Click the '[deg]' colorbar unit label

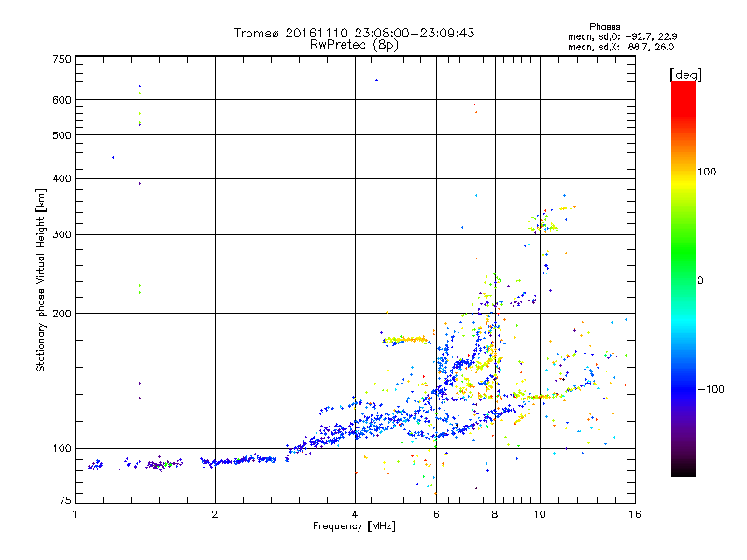[685, 75]
